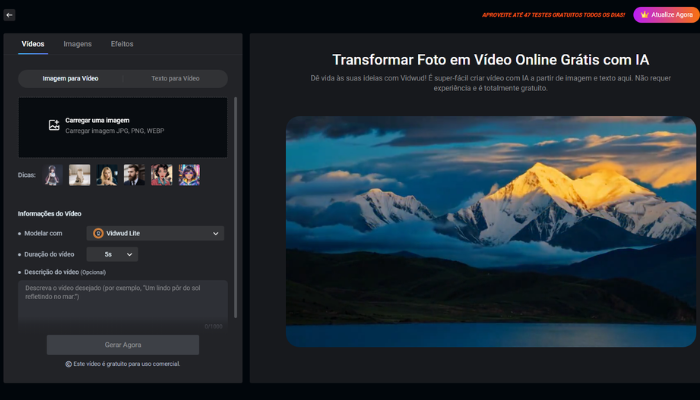
Task: Click the back arrow icon
Action: point(9,15)
